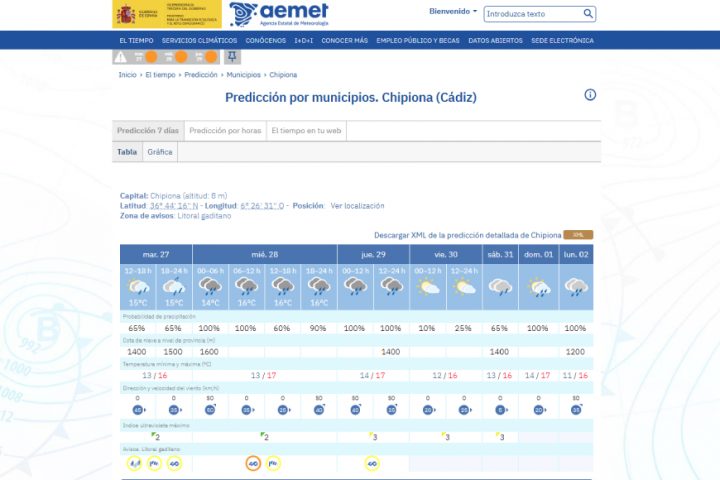
Task: Switch to Predicción por horas tab
Action: pos(225,131)
